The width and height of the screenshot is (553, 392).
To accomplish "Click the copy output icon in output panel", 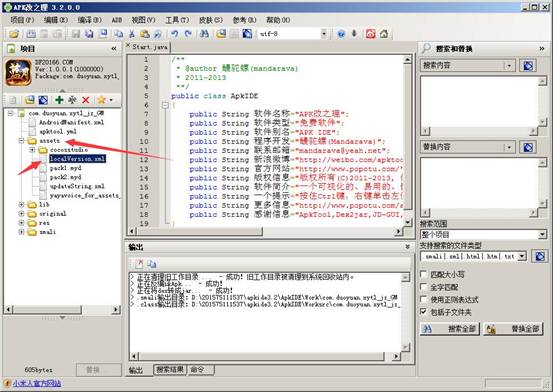I will [x=152, y=264].
